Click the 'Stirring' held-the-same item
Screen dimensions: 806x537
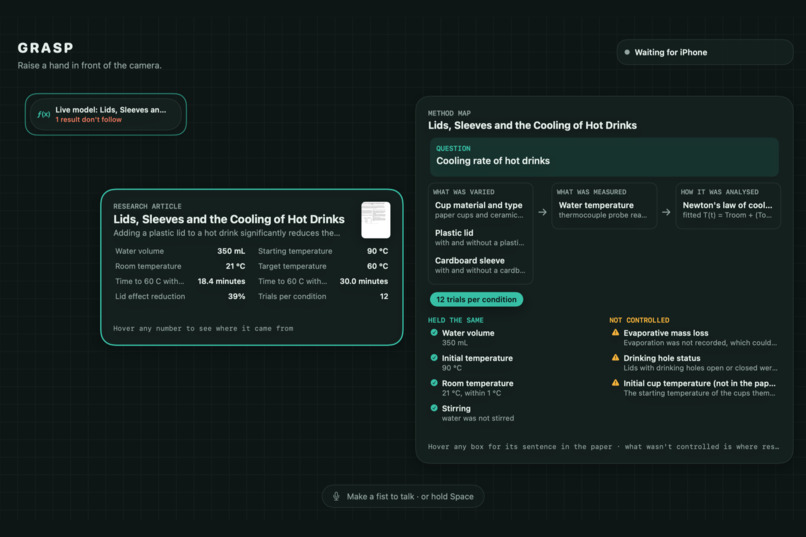coord(472,413)
